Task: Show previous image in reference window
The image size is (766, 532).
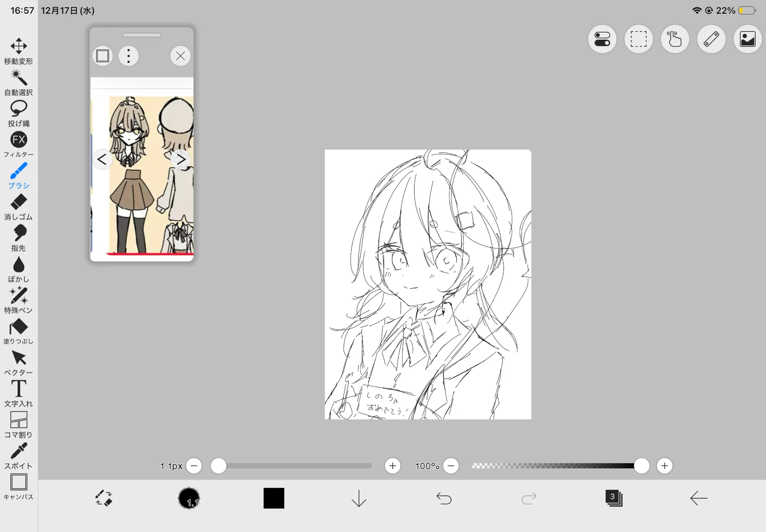Action: (102, 159)
